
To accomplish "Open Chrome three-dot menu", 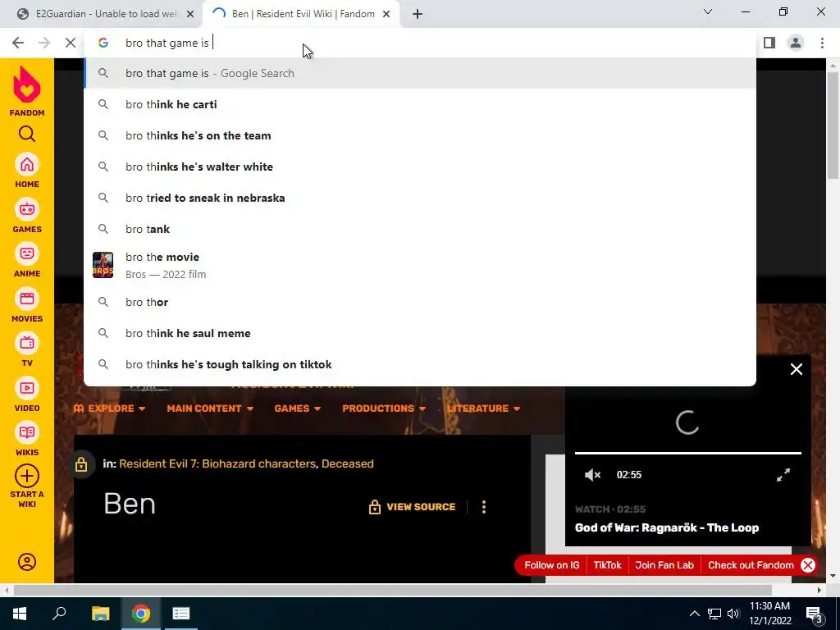I will click(822, 43).
